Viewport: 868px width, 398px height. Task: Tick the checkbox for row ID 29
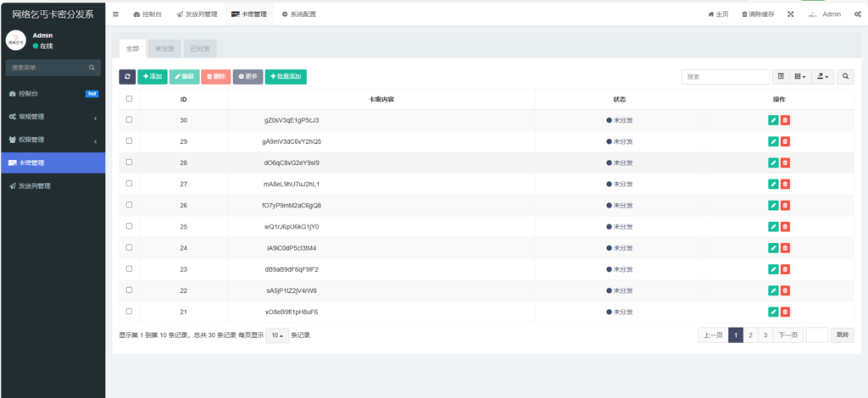[129, 141]
